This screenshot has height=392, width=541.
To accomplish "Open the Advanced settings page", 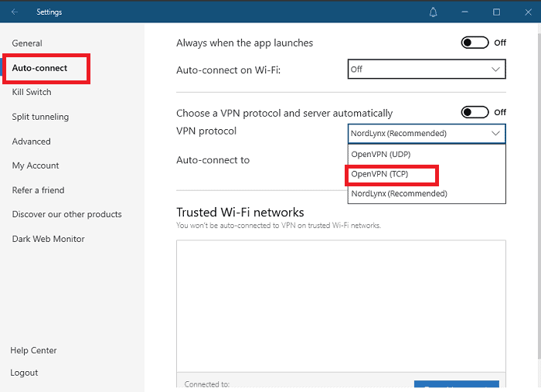I will point(32,141).
